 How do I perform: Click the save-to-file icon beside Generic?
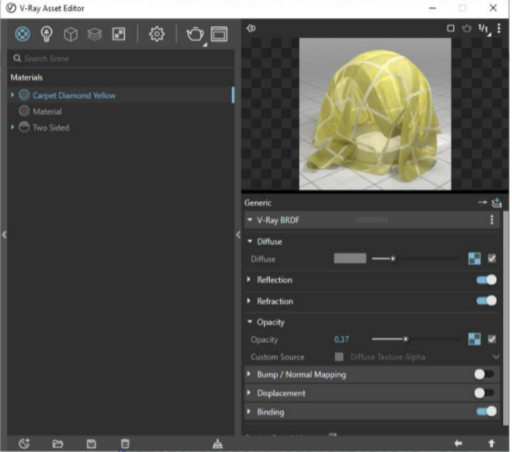(x=497, y=202)
